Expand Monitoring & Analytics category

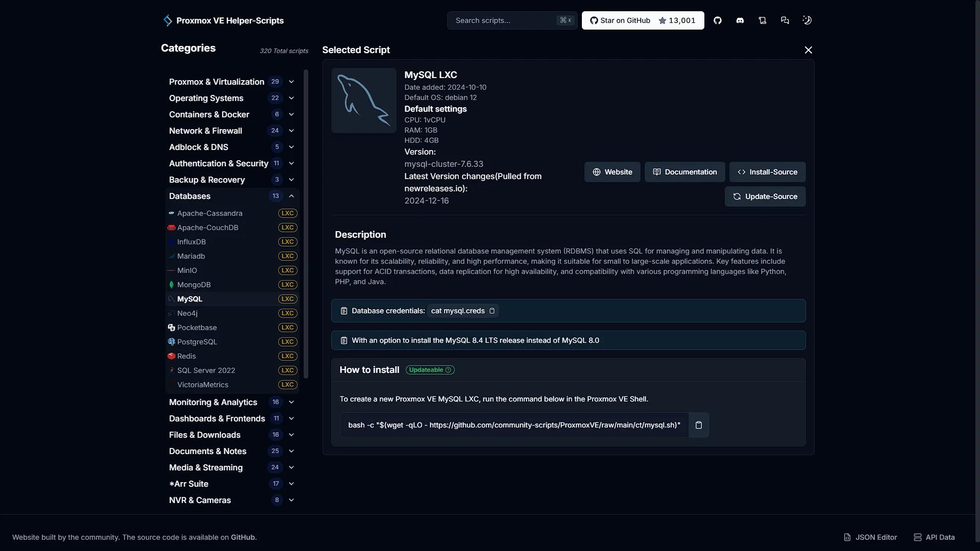[232, 402]
